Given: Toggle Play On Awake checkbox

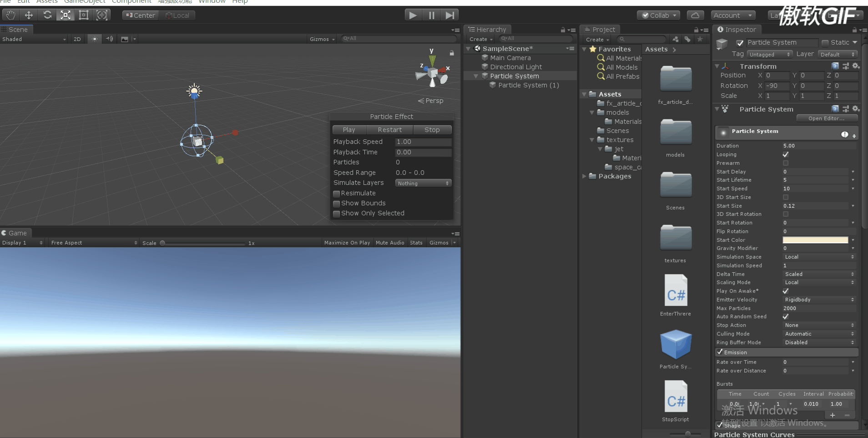Looking at the screenshot, I should click(x=786, y=291).
